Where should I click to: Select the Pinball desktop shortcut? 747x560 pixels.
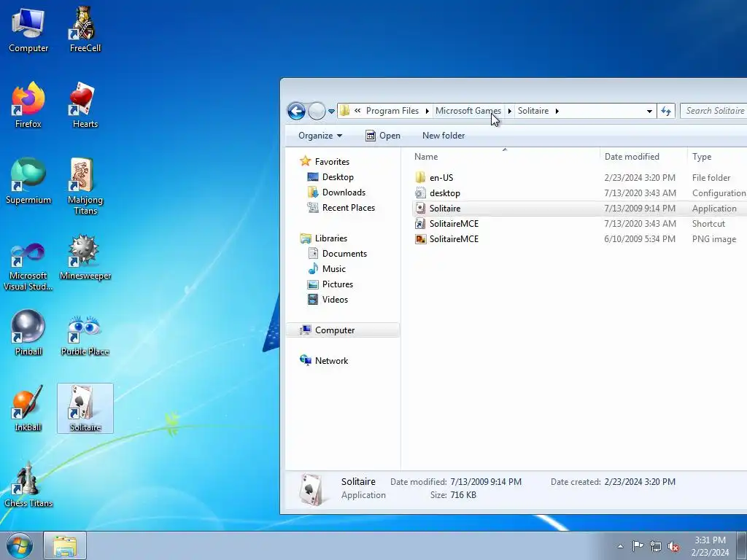pyautogui.click(x=28, y=332)
